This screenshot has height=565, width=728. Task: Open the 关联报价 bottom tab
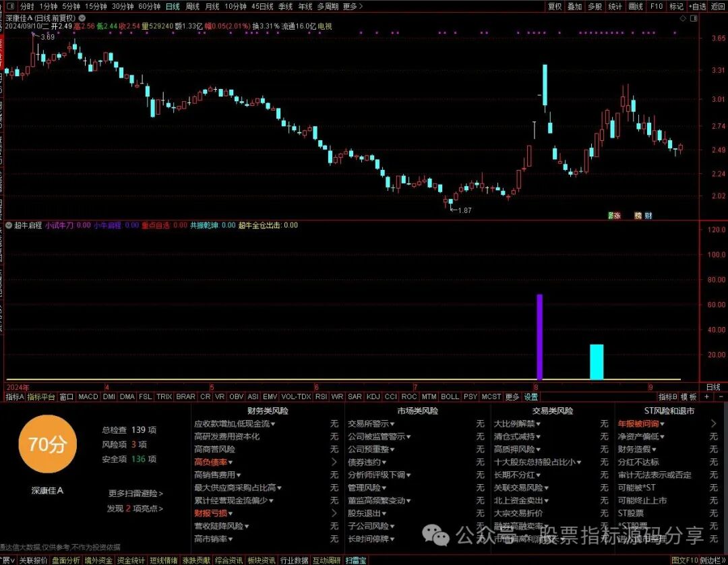[33, 560]
